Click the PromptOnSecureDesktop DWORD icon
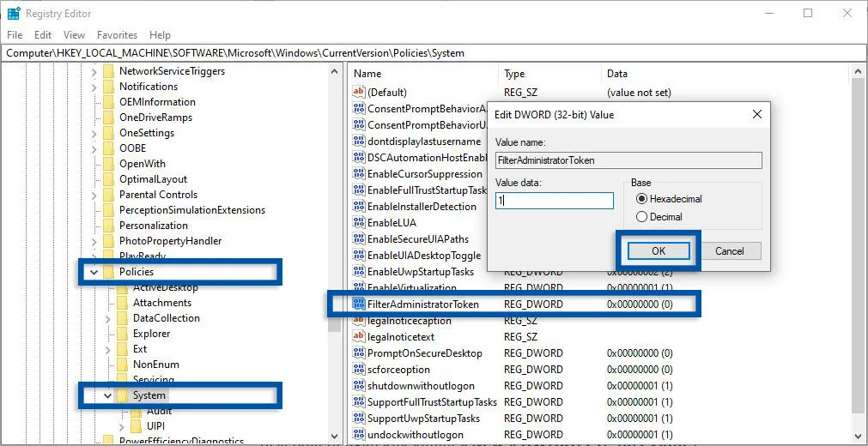The height and width of the screenshot is (446, 868). [x=359, y=353]
